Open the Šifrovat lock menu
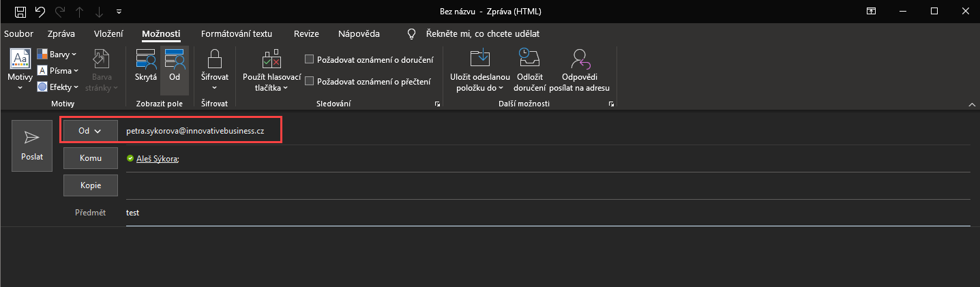This screenshot has height=287, width=980. coord(214,71)
